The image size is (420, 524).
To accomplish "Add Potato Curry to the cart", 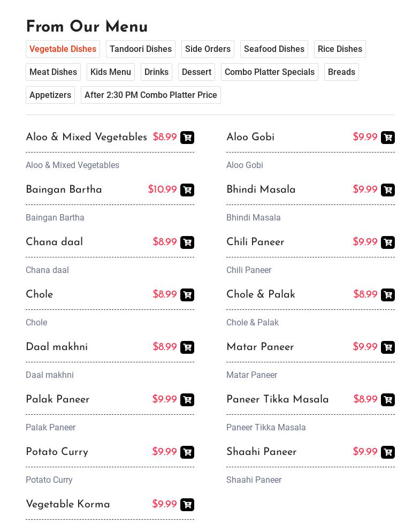I will click(x=187, y=452).
